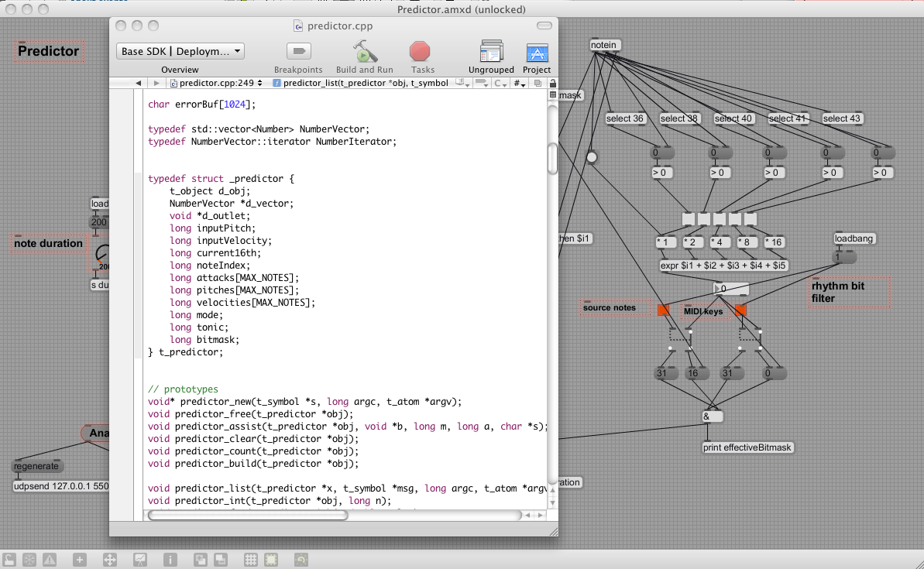
Task: Toggle the orange box beside source notes
Action: pos(664,310)
